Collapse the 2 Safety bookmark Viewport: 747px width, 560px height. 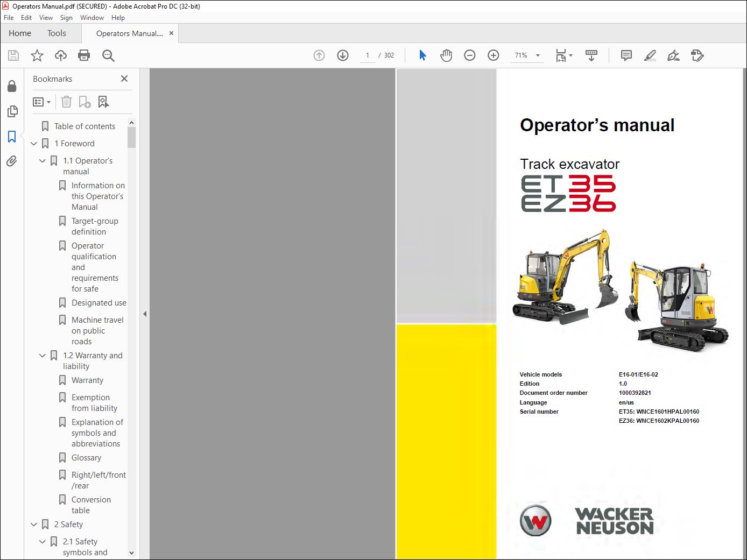click(34, 524)
